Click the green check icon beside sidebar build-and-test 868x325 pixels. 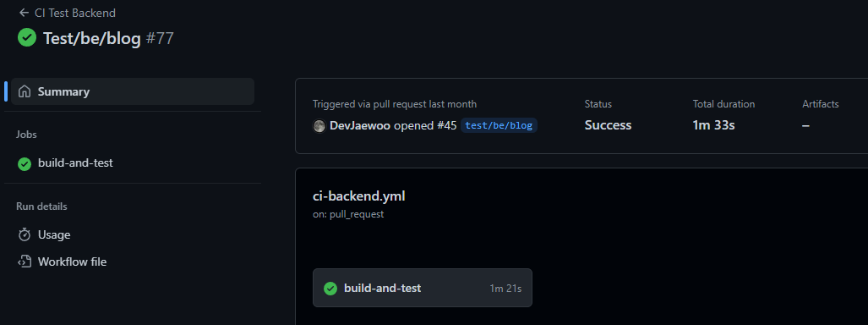coord(25,163)
